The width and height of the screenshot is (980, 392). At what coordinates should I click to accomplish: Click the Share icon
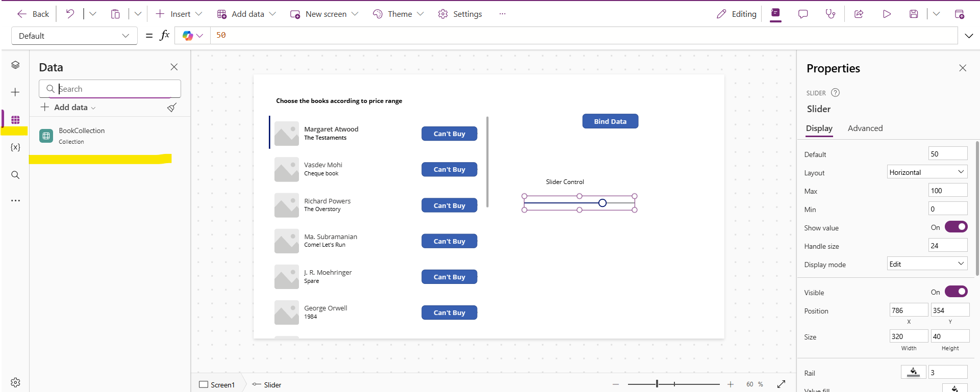coord(859,14)
